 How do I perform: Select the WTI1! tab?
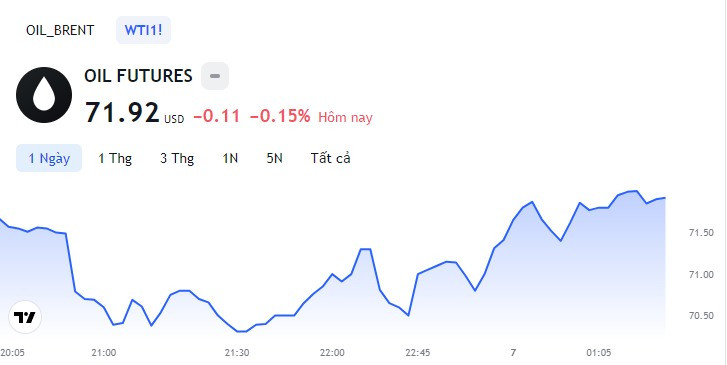click(143, 30)
